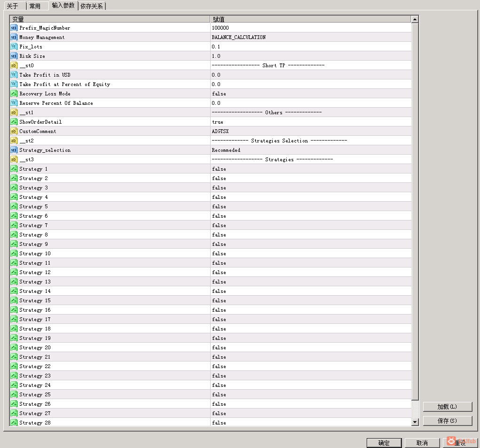Click the string icon beside __st0
This screenshot has width=480, height=448.
[14, 65]
